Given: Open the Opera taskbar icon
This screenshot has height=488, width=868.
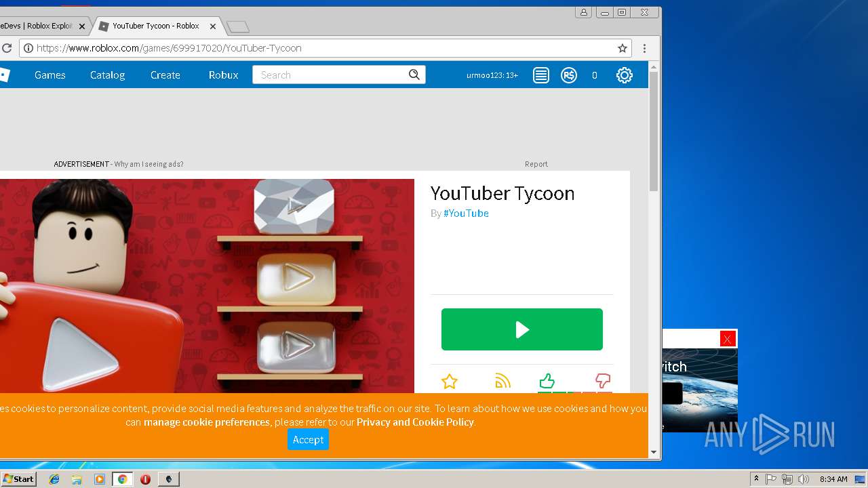Looking at the screenshot, I should 145,479.
